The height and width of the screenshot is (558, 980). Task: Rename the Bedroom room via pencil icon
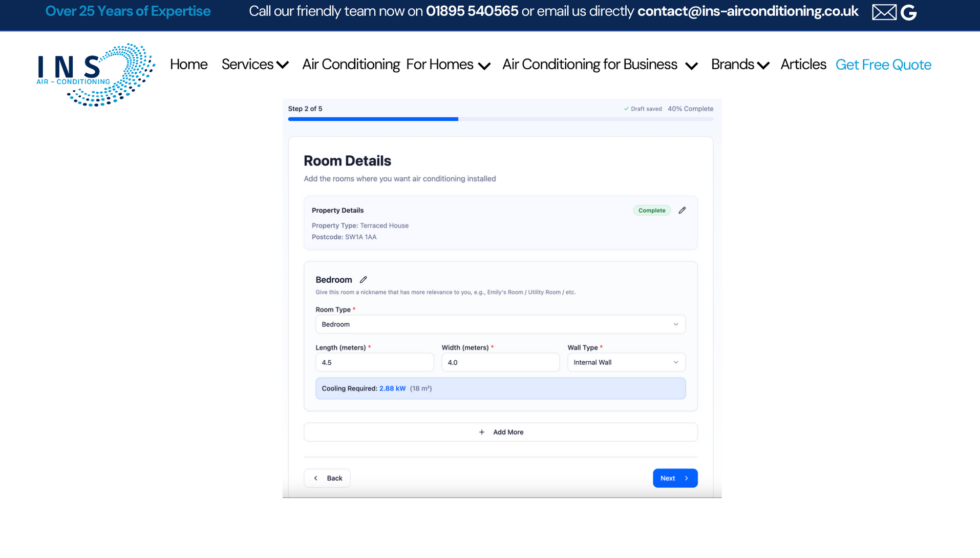coord(364,280)
